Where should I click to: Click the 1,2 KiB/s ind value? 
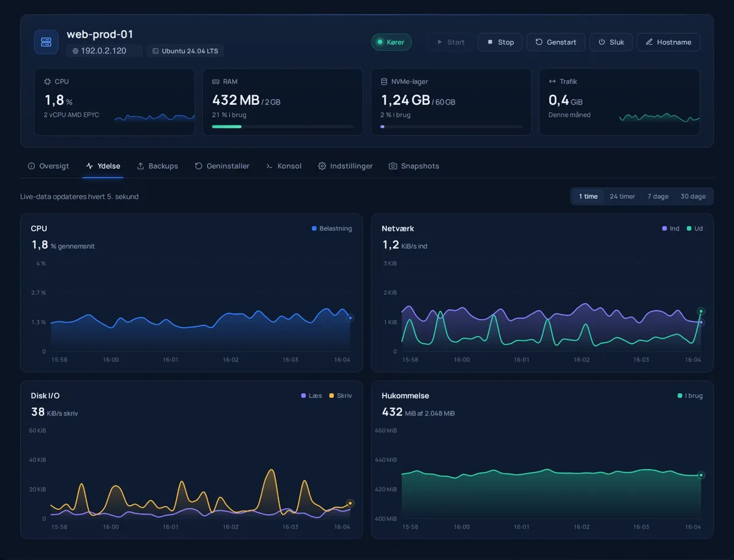[x=405, y=245]
